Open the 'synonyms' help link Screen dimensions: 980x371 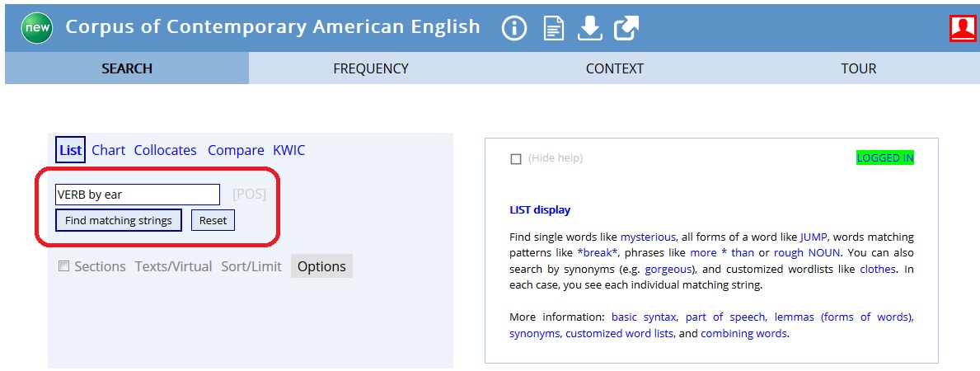point(534,333)
